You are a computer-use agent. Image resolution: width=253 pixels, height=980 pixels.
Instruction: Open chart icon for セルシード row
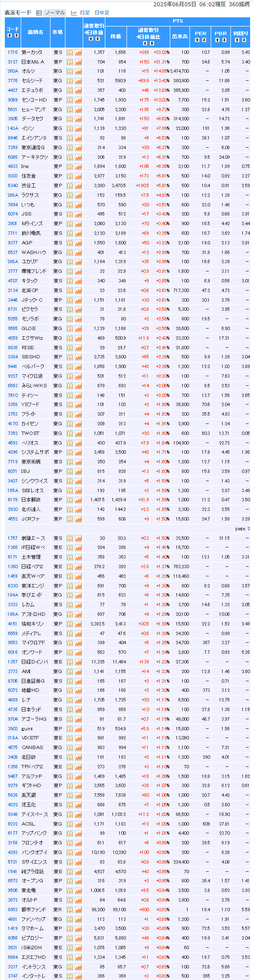(78, 81)
